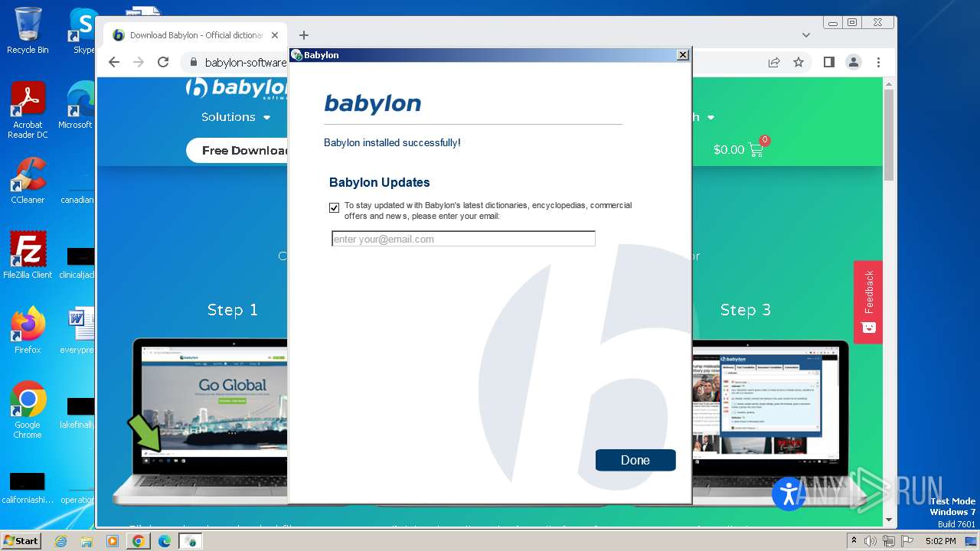This screenshot has width=980, height=551.
Task: Reload the Babylon page in Chrome
Action: coord(163,62)
